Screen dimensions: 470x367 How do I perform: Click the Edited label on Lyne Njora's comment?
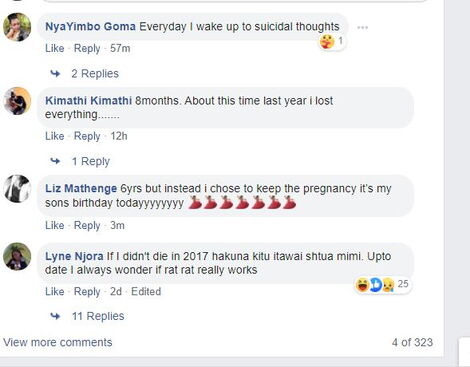pyautogui.click(x=146, y=291)
